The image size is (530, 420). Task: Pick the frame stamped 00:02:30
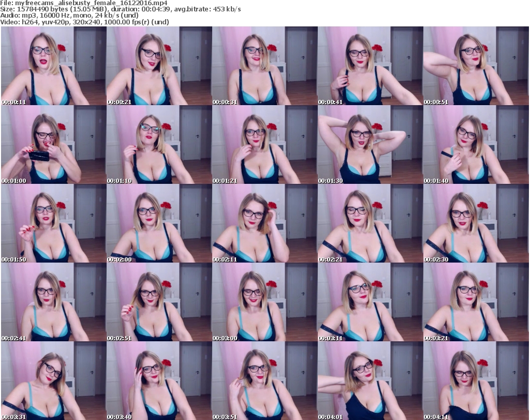pos(476,224)
